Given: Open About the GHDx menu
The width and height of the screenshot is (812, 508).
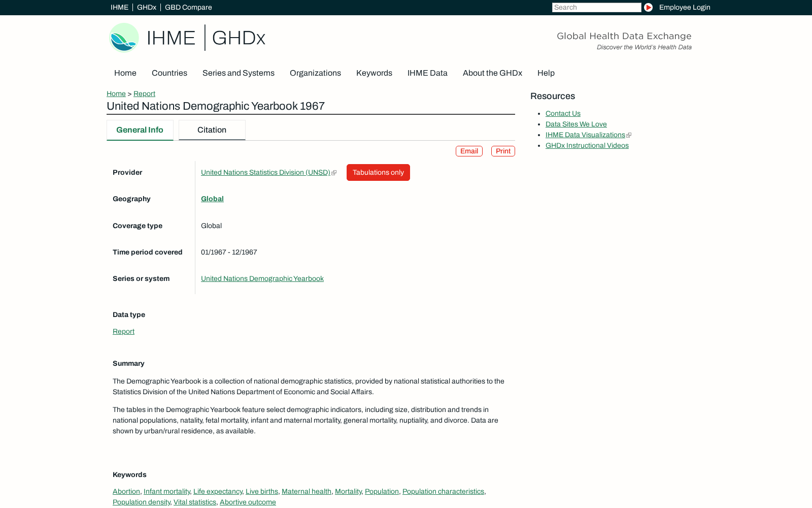Looking at the screenshot, I should click(492, 73).
